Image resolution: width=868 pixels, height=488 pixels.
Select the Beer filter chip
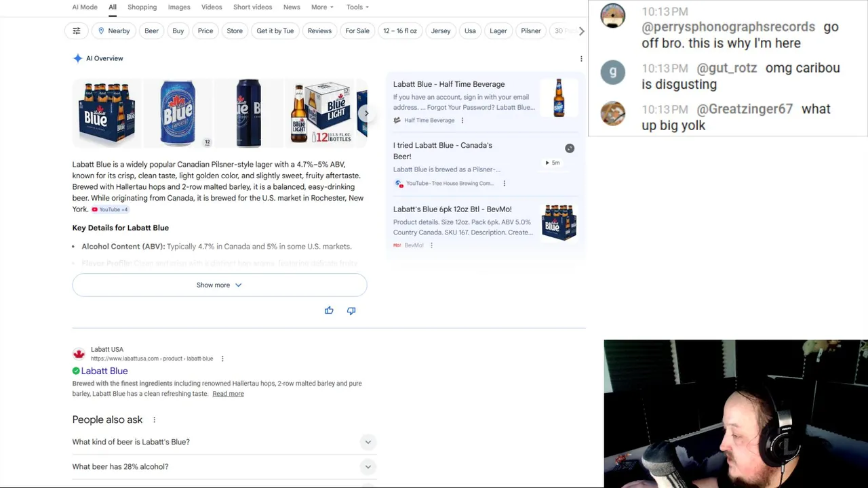[151, 30]
